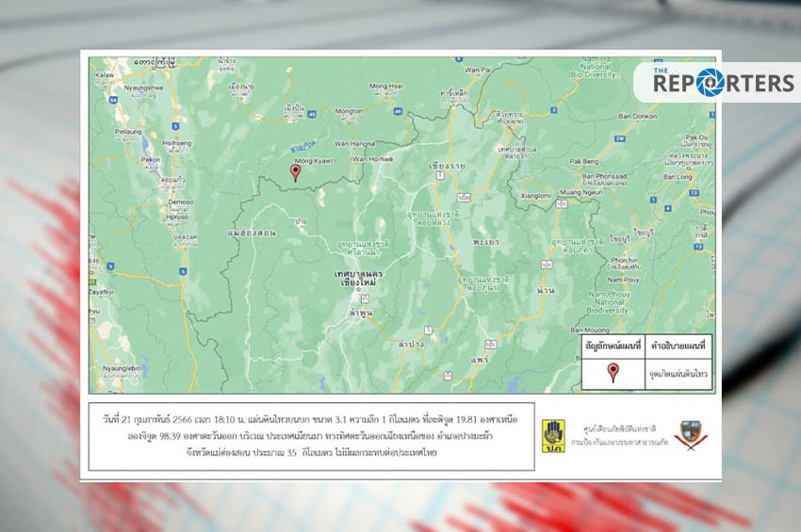Click the Thai earthquake description text box

tap(311, 436)
